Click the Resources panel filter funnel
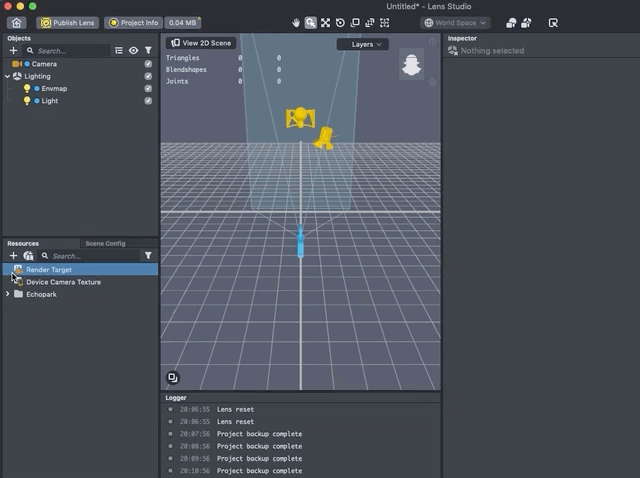The image size is (640, 478). click(x=148, y=256)
